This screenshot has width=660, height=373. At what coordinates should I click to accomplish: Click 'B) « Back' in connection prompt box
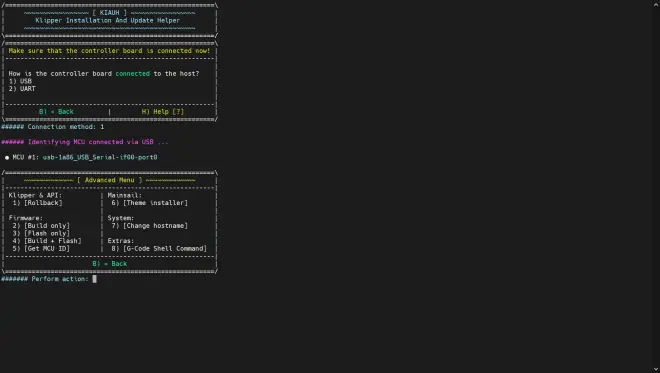(56, 112)
